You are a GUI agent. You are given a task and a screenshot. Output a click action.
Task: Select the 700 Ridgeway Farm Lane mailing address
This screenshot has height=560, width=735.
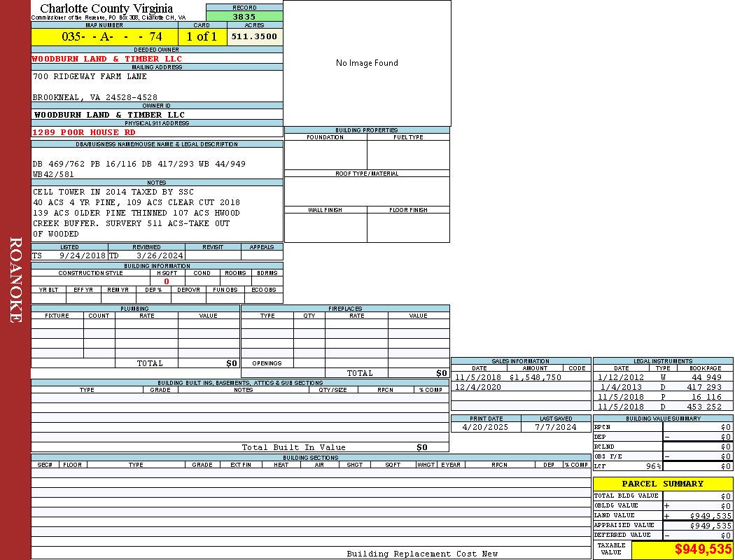[90, 76]
